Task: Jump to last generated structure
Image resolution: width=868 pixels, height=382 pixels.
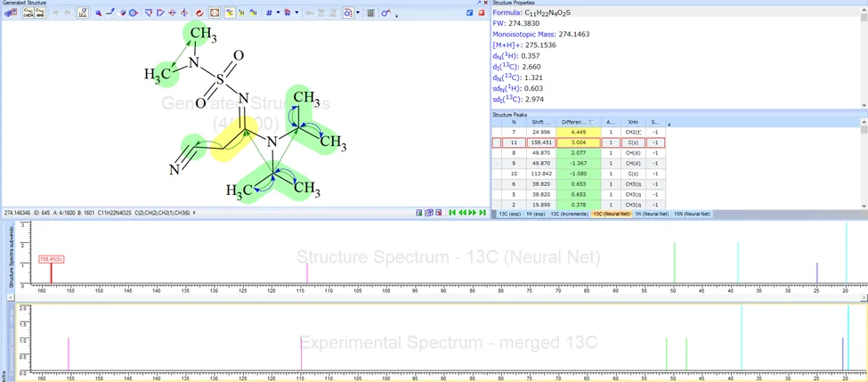Action: coord(483,213)
